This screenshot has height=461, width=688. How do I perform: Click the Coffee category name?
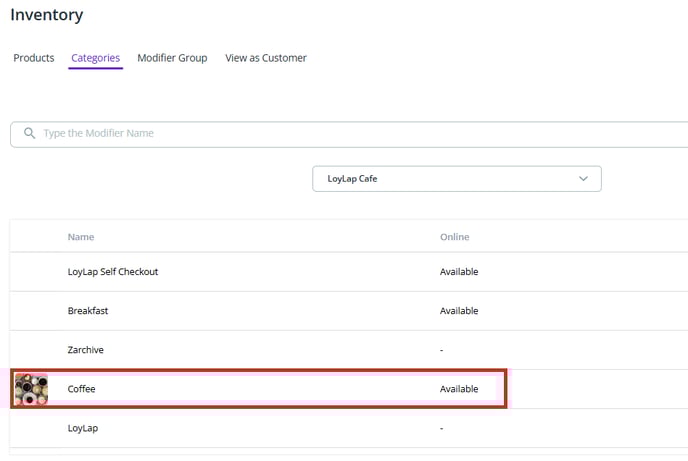click(82, 389)
